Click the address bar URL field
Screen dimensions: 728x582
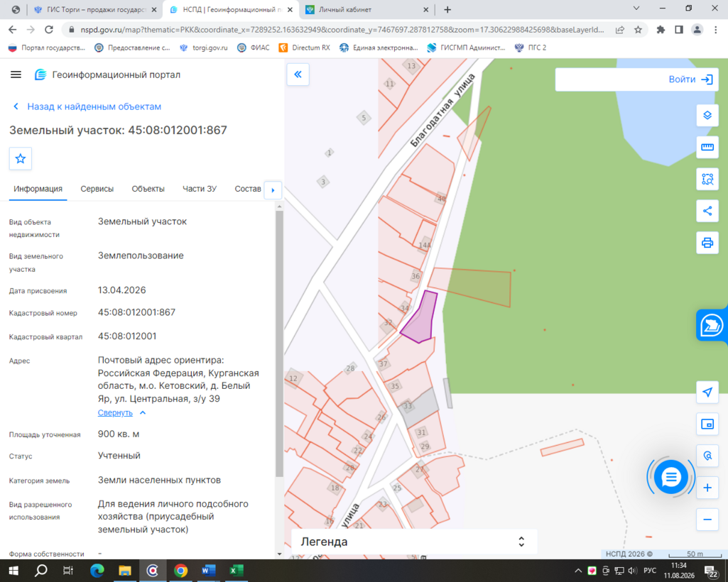[x=341, y=30]
